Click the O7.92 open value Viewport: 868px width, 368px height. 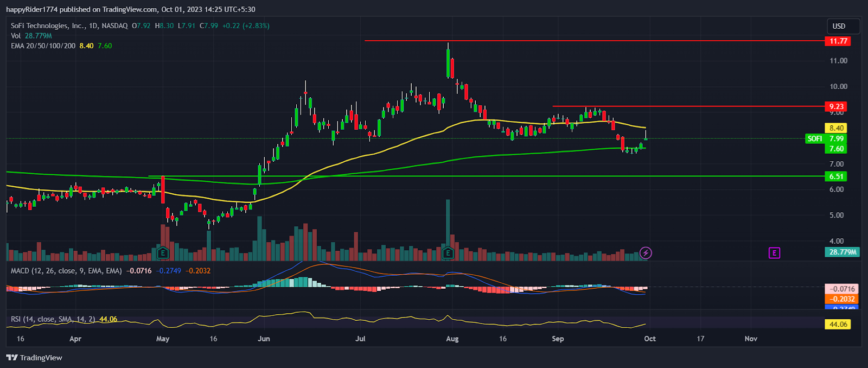point(141,26)
